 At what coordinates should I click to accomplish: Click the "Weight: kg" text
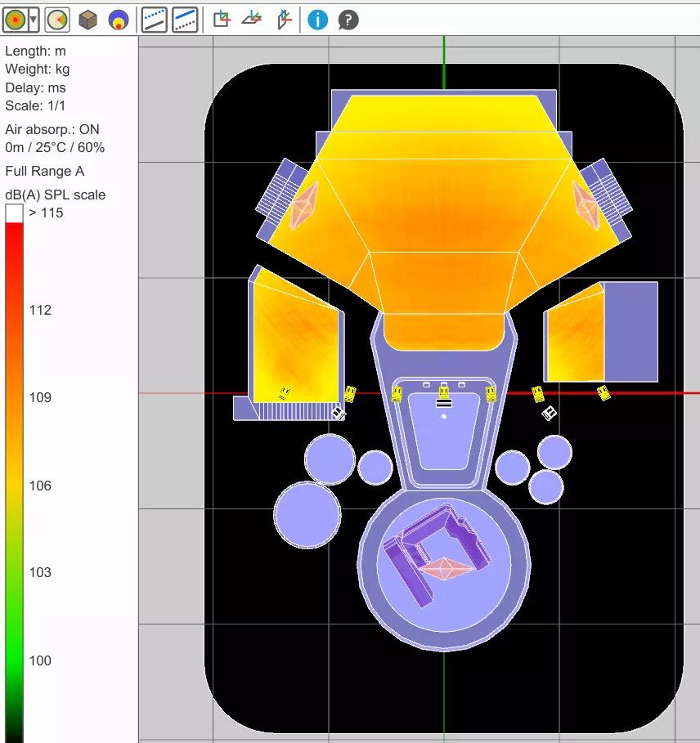(38, 69)
